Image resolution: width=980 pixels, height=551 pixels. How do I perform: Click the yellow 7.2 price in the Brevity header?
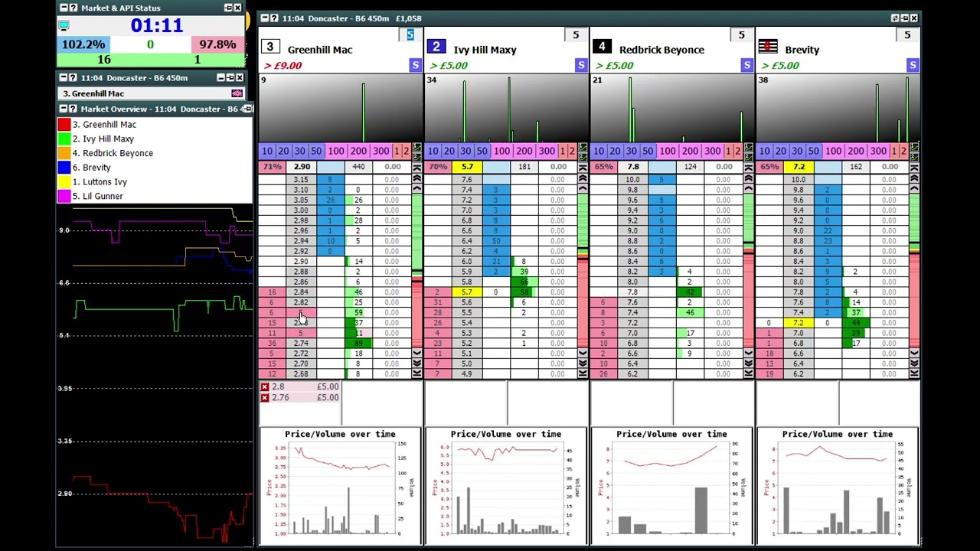tap(799, 167)
